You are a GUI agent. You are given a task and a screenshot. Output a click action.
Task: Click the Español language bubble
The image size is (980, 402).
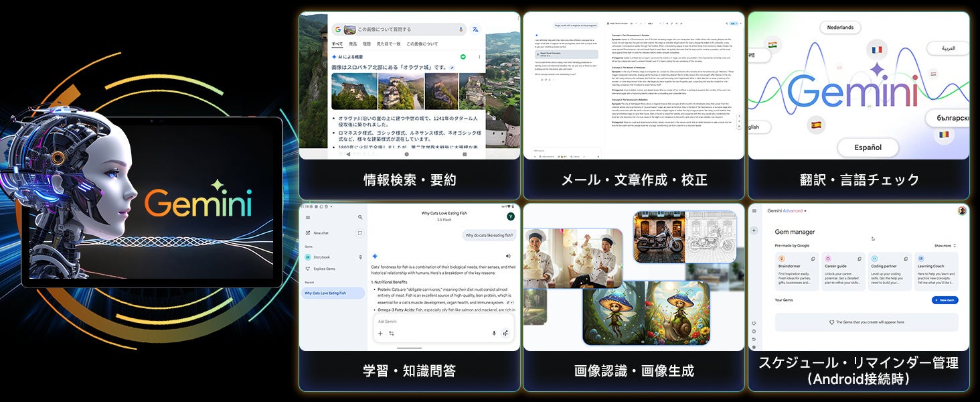868,147
